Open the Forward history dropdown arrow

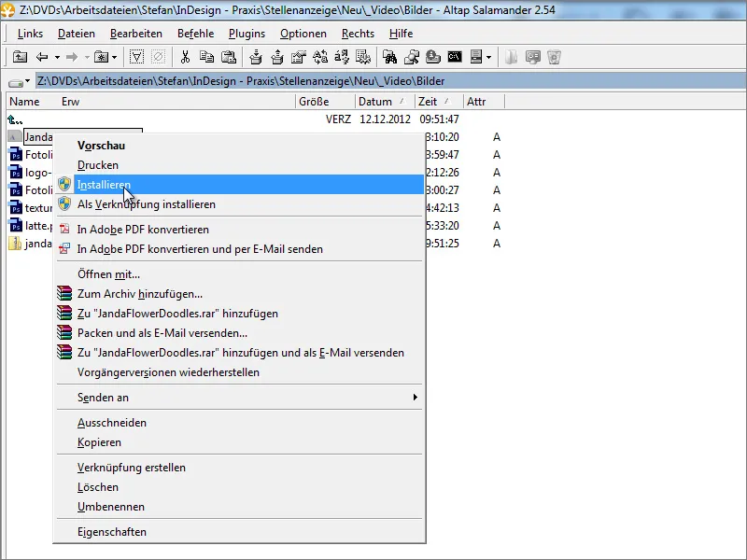(87, 58)
